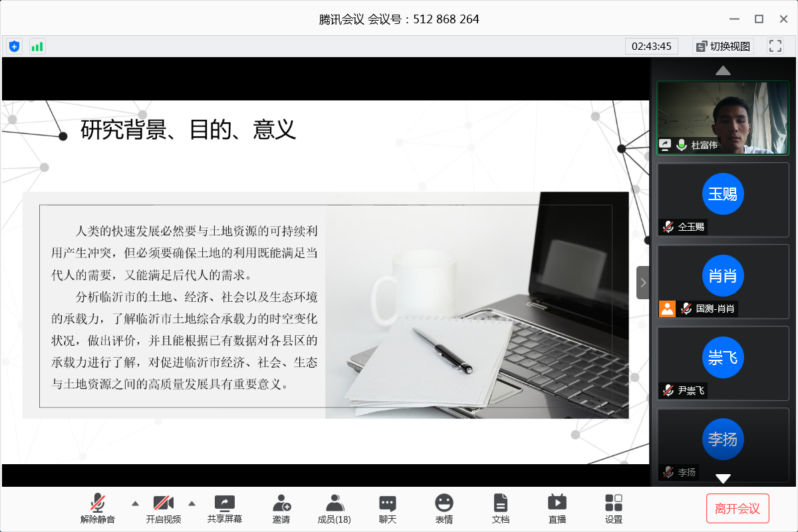Unmute microphone with 解除静音 button
The width and height of the screenshot is (798, 532).
coord(98,509)
